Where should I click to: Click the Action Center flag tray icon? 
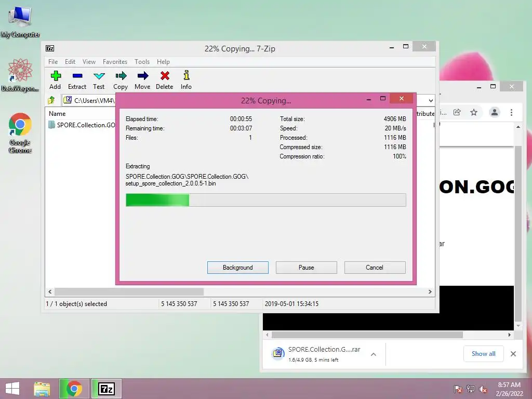pos(458,389)
